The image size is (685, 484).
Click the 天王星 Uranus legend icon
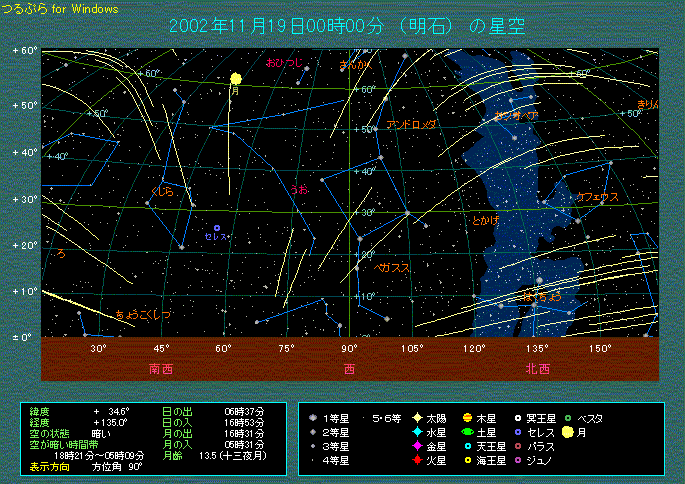(x=467, y=446)
